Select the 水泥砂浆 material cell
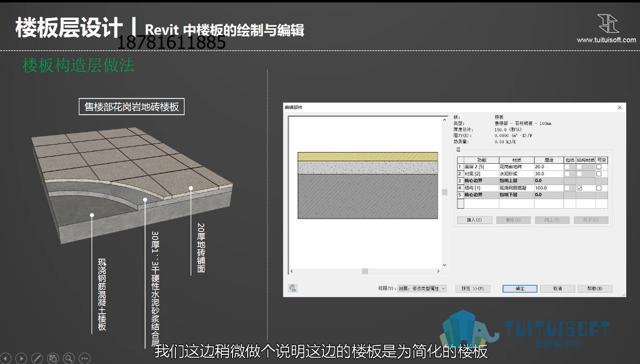 tap(516, 174)
